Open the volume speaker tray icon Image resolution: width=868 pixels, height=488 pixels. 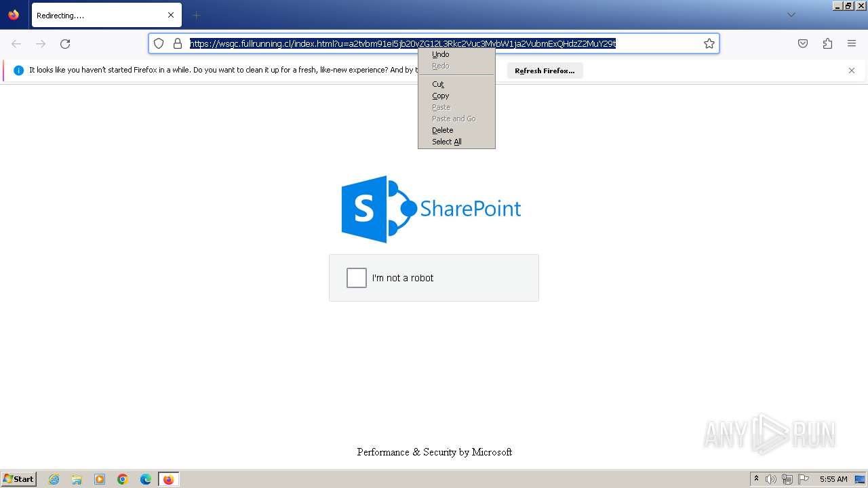click(x=771, y=479)
